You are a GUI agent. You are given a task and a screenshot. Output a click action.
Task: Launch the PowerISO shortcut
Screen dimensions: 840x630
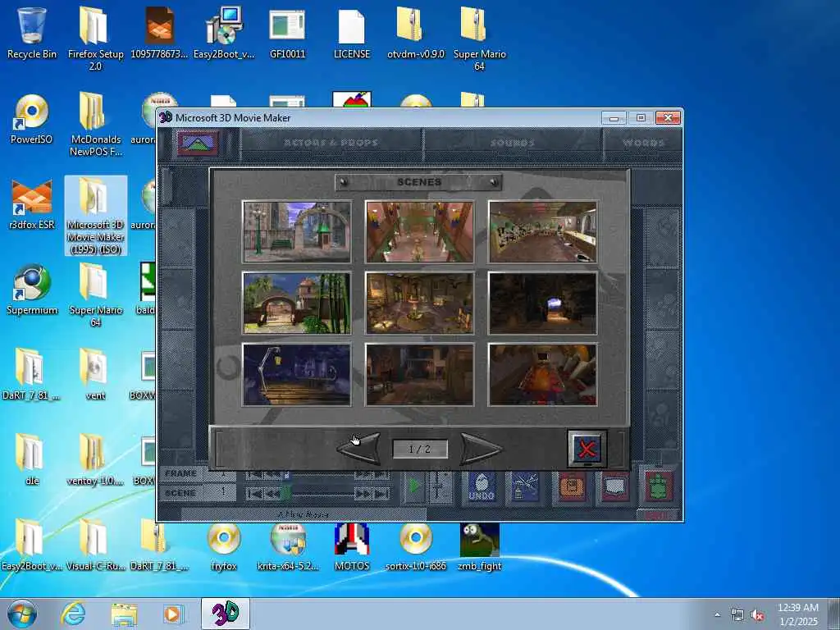tap(32, 119)
